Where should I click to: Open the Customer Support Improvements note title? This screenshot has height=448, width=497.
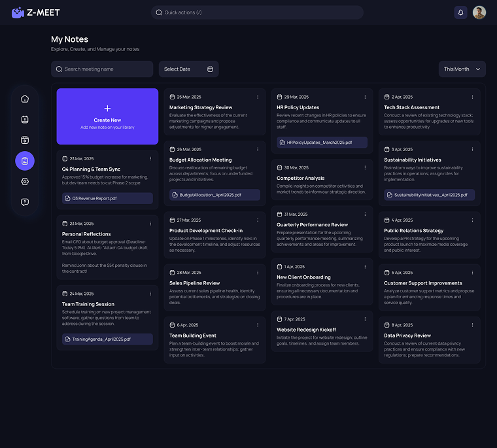click(423, 283)
